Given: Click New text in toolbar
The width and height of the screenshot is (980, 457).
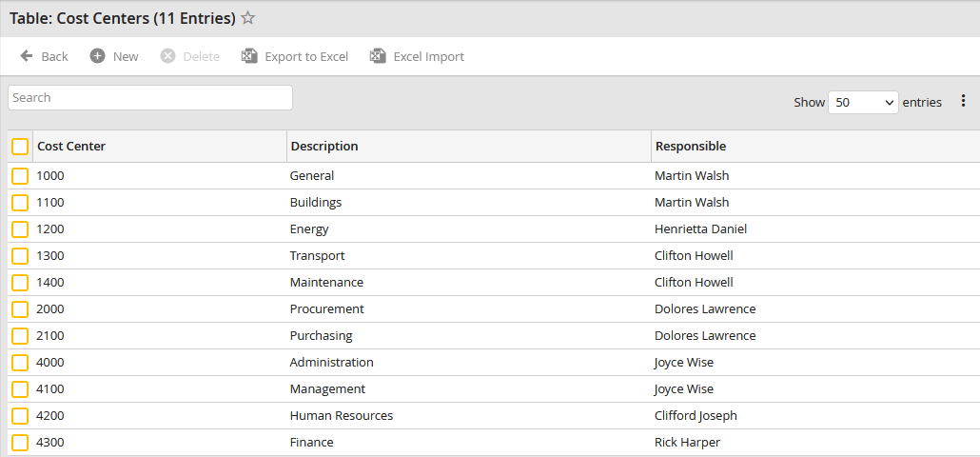Looking at the screenshot, I should point(126,56).
